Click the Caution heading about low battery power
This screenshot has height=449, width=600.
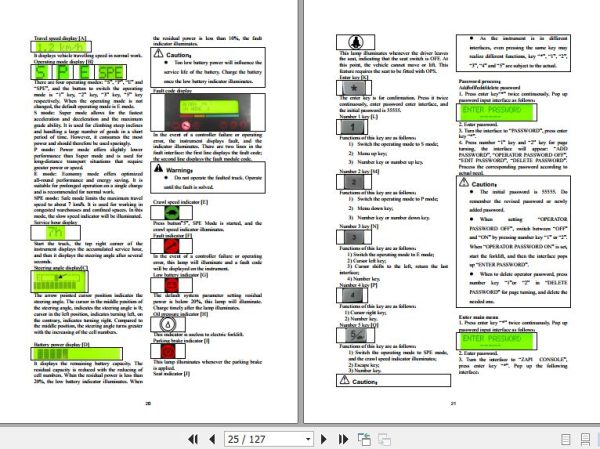178,55
